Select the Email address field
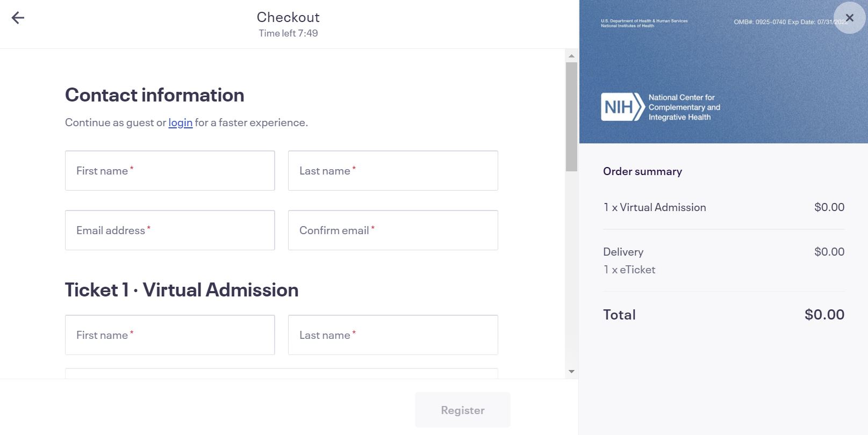The width and height of the screenshot is (868, 435). (x=170, y=230)
